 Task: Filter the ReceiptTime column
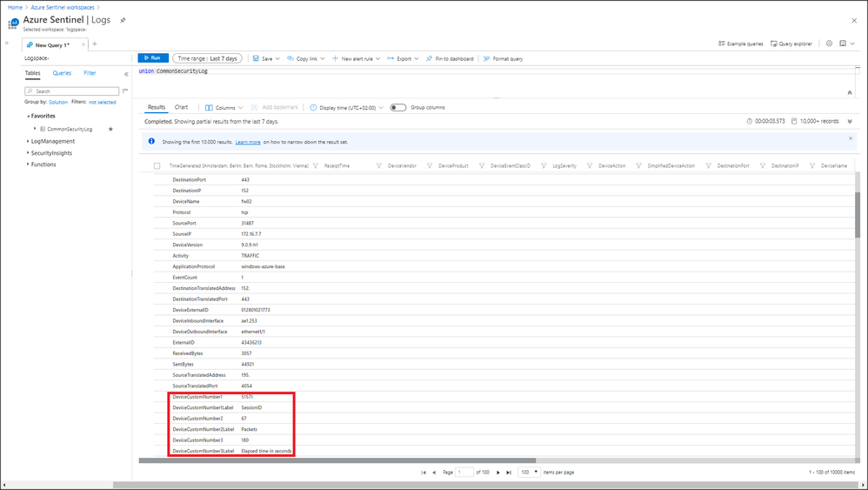coord(378,165)
